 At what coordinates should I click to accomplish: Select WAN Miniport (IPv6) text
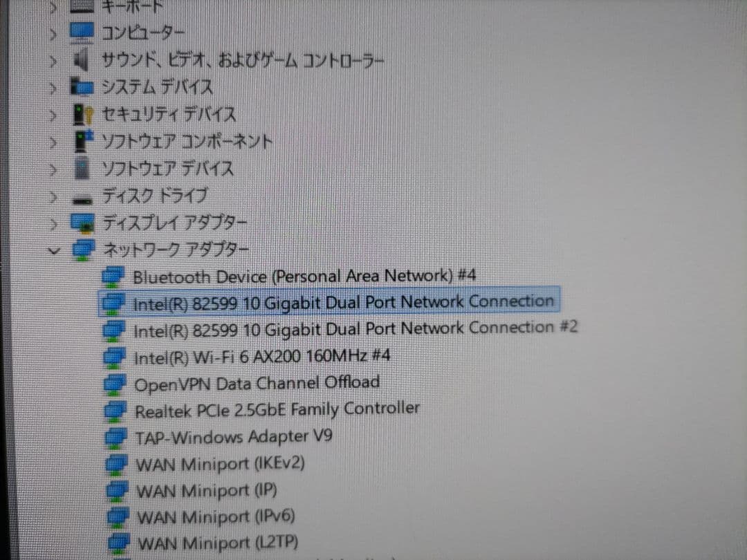pos(216,517)
